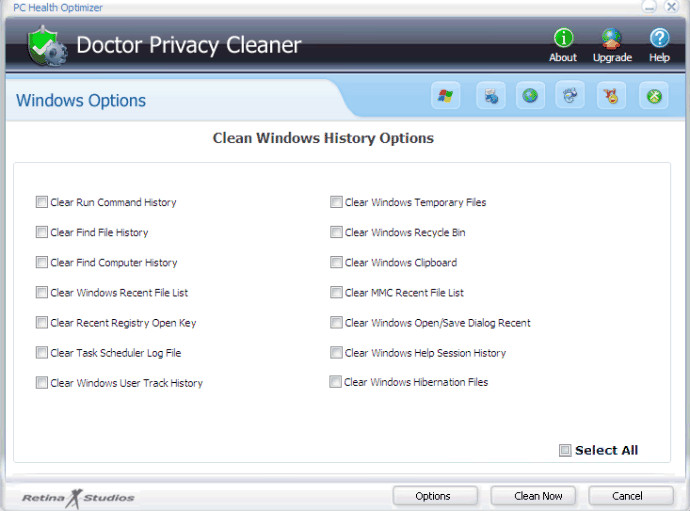Screen dimensions: 690x511
Task: Select the documents-with-globe toolbar icon
Action: (x=491, y=96)
